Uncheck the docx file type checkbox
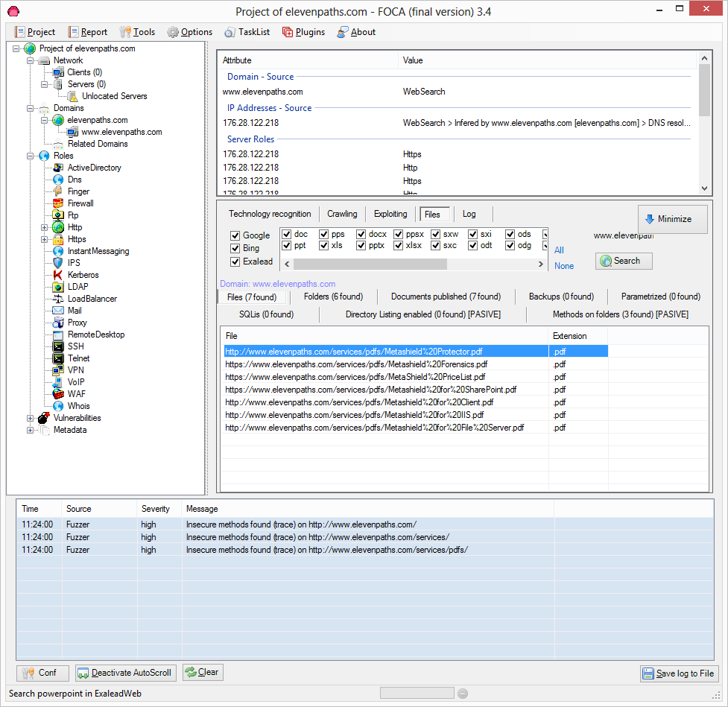Image resolution: width=728 pixels, height=707 pixels. click(x=361, y=234)
